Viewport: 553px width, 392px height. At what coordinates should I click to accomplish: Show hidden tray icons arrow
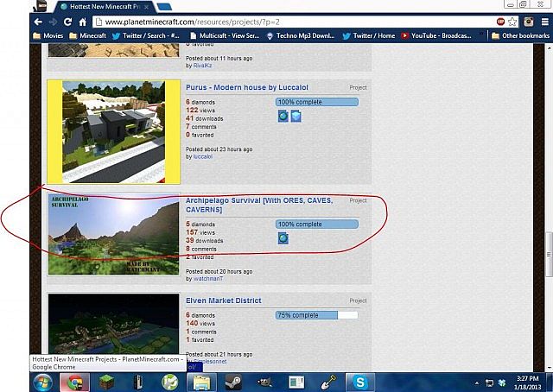point(477,383)
